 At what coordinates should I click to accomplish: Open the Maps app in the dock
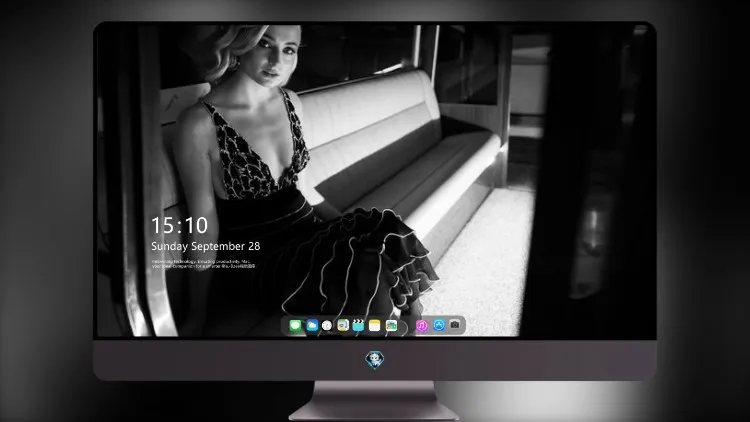click(x=343, y=325)
